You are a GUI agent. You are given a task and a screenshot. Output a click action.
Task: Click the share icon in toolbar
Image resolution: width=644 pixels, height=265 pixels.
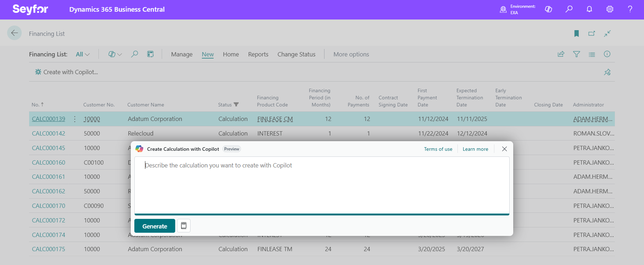(561, 54)
